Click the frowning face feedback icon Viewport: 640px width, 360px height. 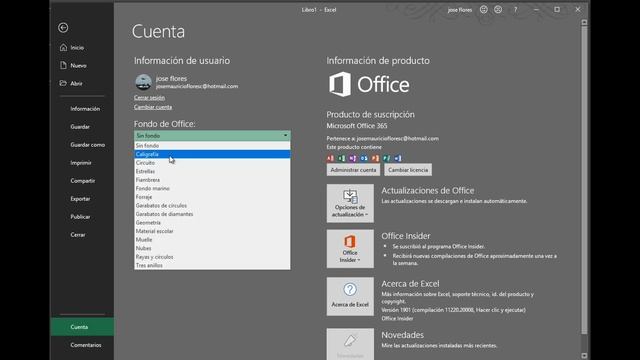(498, 9)
